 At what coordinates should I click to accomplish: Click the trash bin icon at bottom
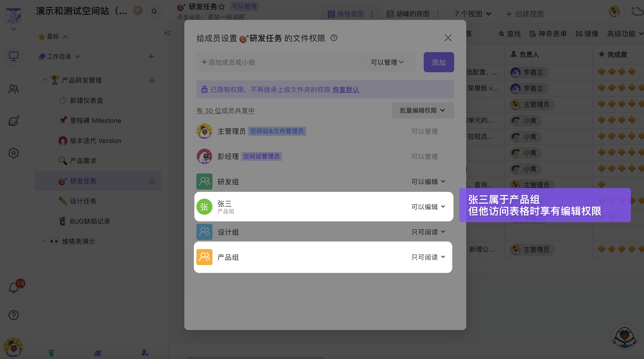click(x=51, y=353)
